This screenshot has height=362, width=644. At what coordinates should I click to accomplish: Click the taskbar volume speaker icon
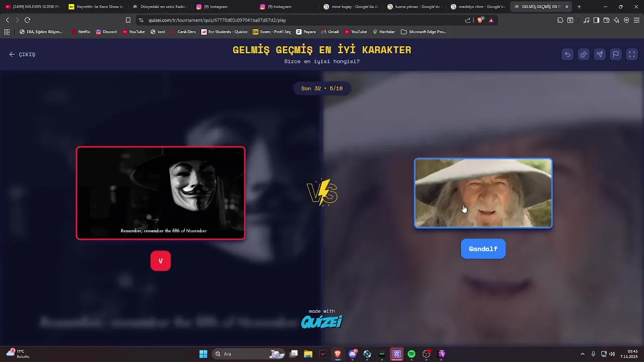[x=612, y=354]
